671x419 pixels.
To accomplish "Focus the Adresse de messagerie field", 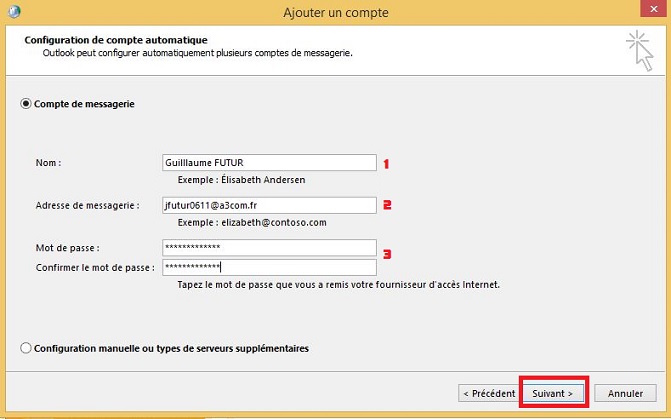I will click(269, 205).
